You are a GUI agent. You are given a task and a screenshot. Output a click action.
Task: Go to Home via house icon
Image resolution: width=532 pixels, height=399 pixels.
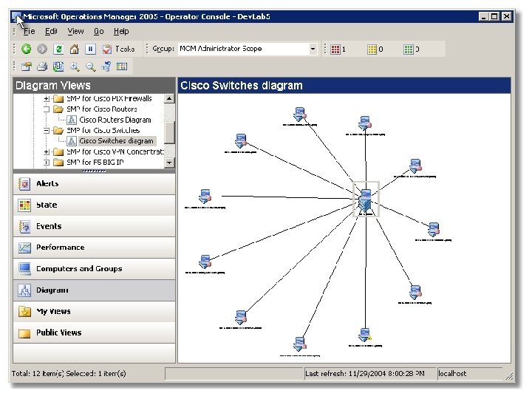pyautogui.click(x=75, y=49)
